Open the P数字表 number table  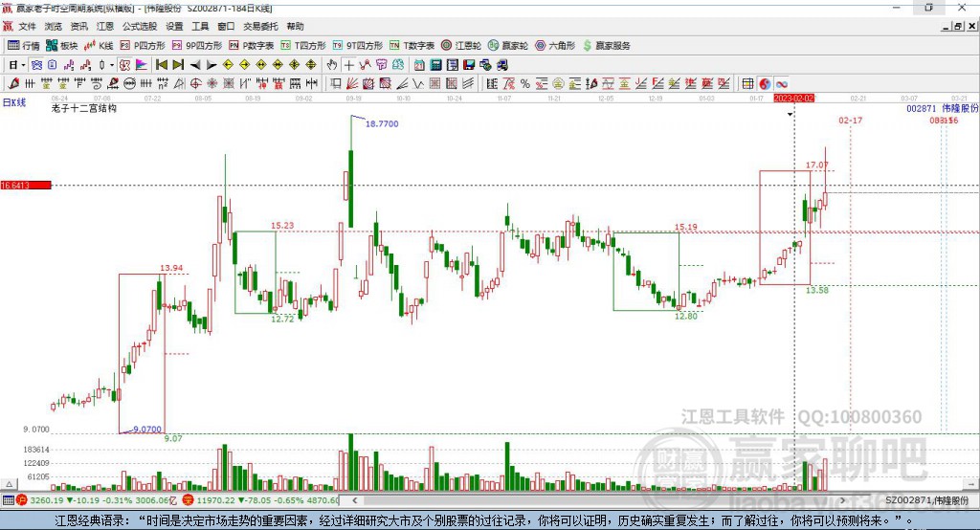tap(252, 46)
